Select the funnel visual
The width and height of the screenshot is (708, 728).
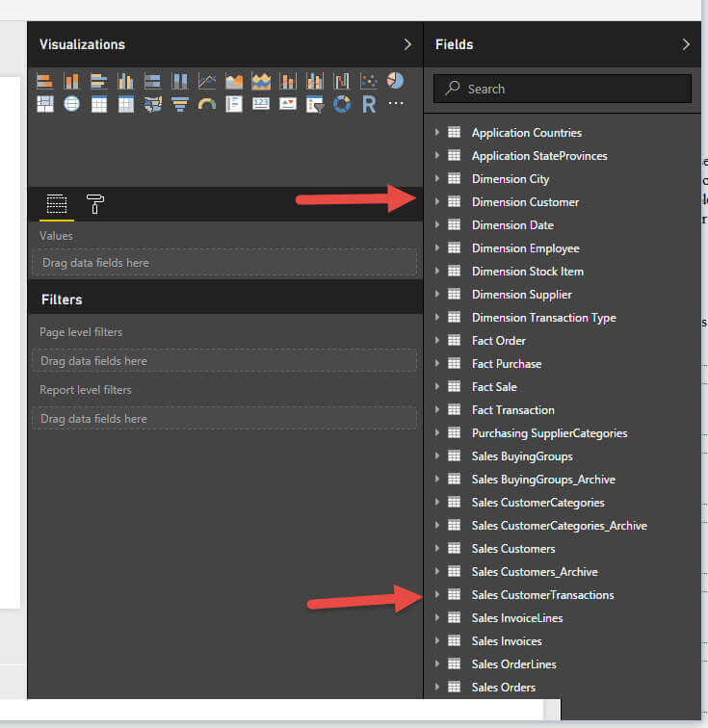click(x=180, y=104)
